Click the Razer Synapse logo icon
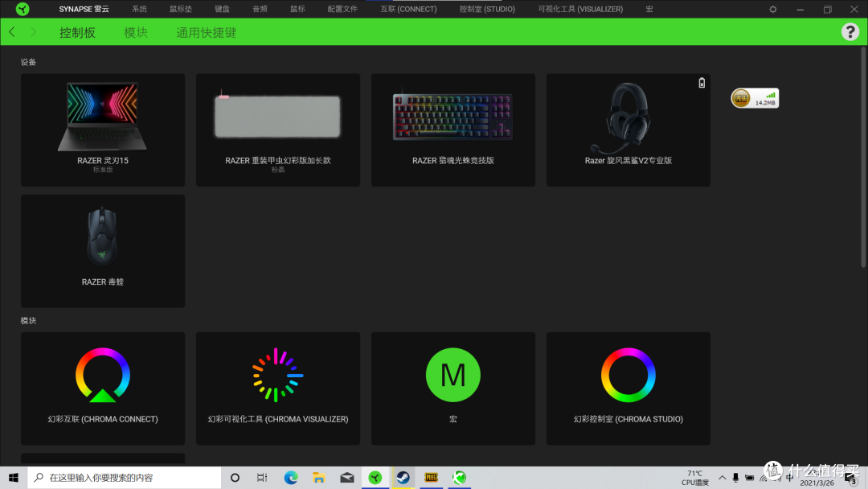This screenshot has width=868, height=489. click(x=23, y=9)
